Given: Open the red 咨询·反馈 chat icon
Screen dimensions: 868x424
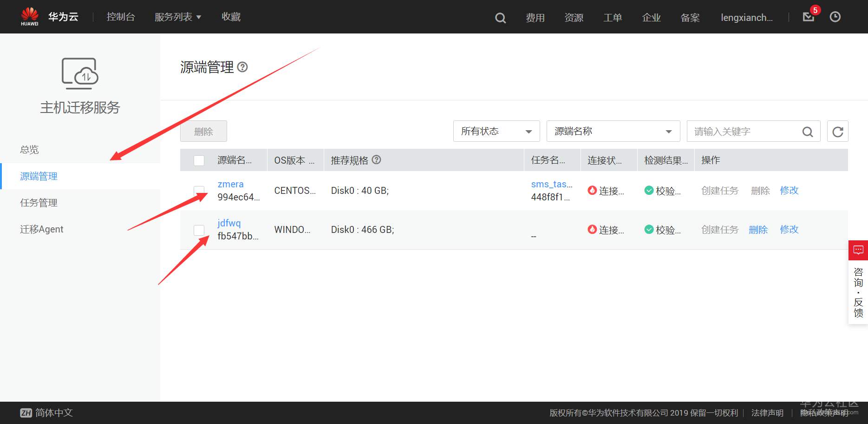Looking at the screenshot, I should tap(858, 250).
